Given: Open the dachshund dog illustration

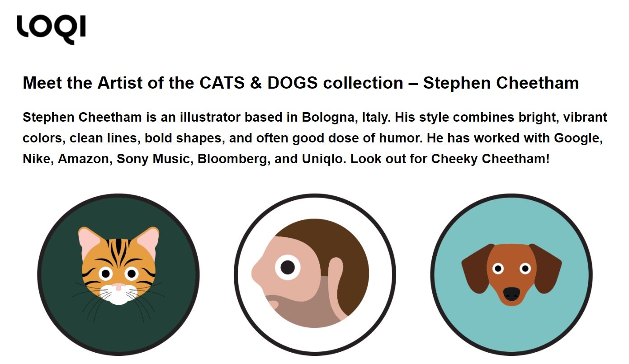Looking at the screenshot, I should (511, 274).
